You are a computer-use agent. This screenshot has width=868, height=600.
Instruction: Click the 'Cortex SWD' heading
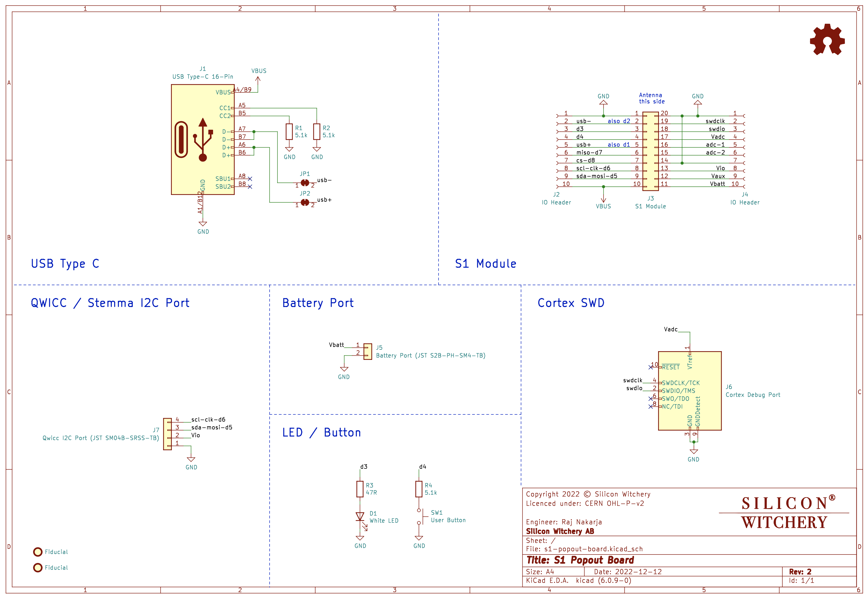(571, 303)
